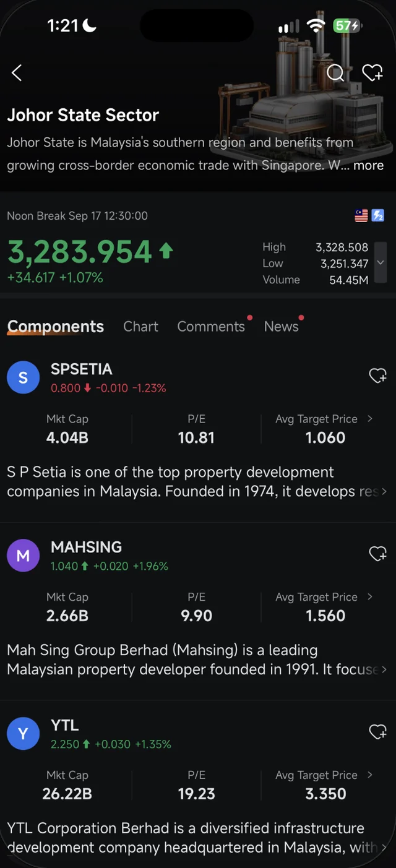Tap the green up arrow beside index value
This screenshot has height=868, width=396.
[166, 251]
